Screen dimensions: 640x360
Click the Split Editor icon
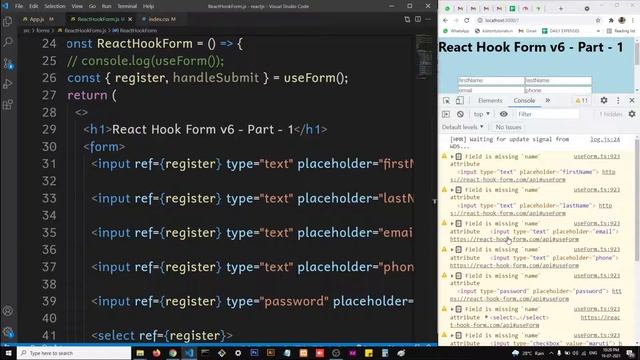coord(418,19)
